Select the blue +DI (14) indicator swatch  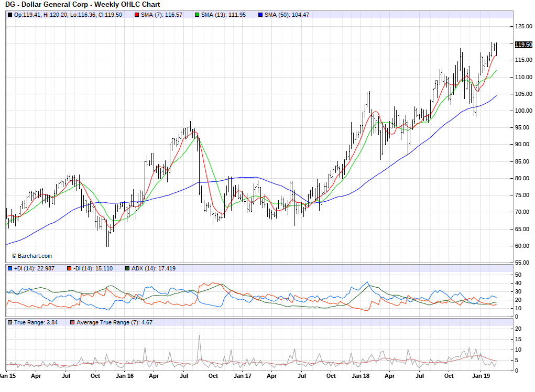(10, 269)
